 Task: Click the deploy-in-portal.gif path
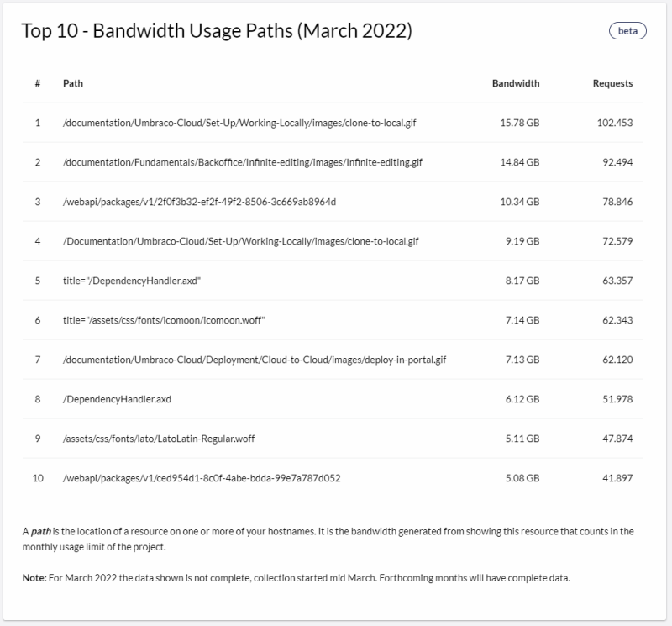[254, 360]
